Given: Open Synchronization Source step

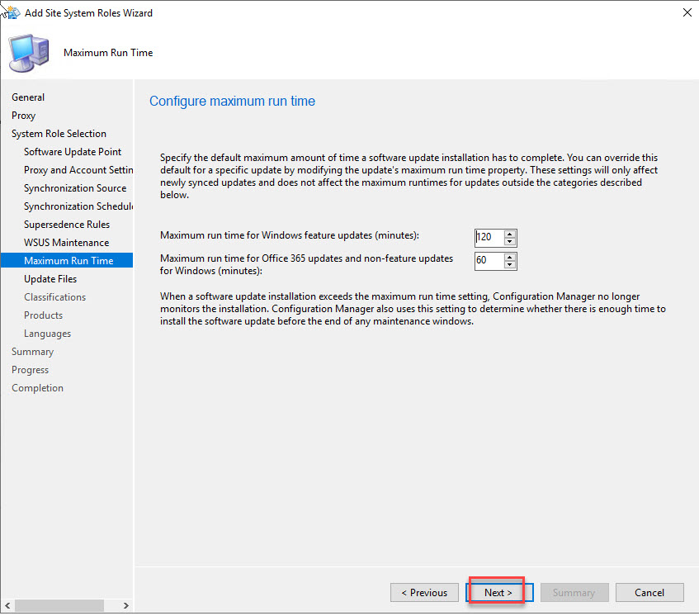Looking at the screenshot, I should pyautogui.click(x=75, y=188).
